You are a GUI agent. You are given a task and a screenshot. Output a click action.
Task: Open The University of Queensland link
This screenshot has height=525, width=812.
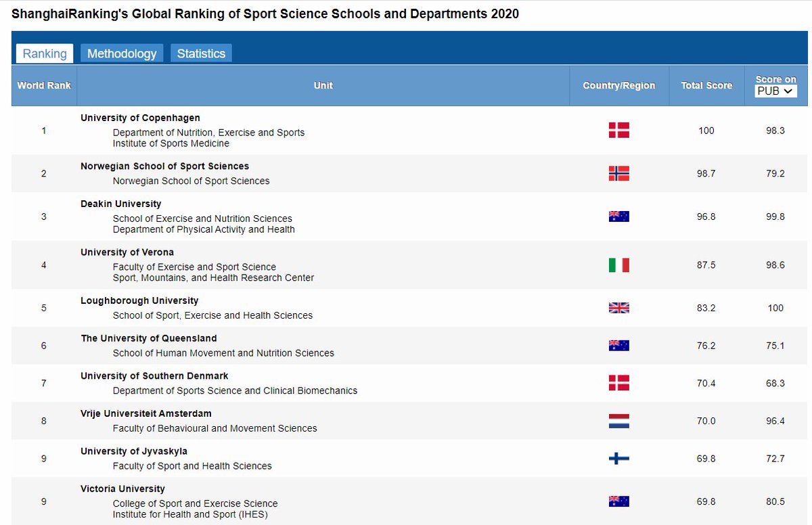[149, 338]
